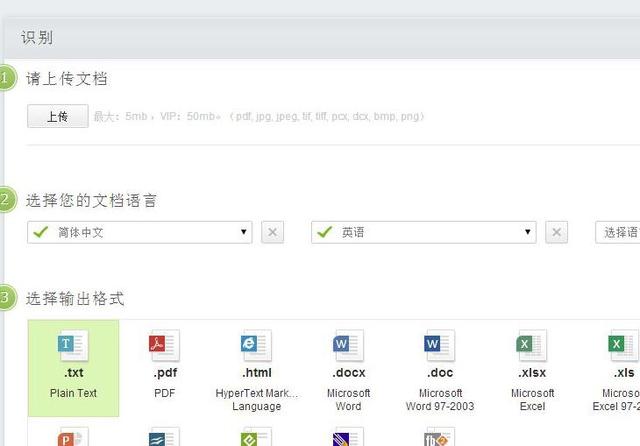640x446 pixels.
Task: Choose the blue wave document format icon
Action: [x=164, y=437]
